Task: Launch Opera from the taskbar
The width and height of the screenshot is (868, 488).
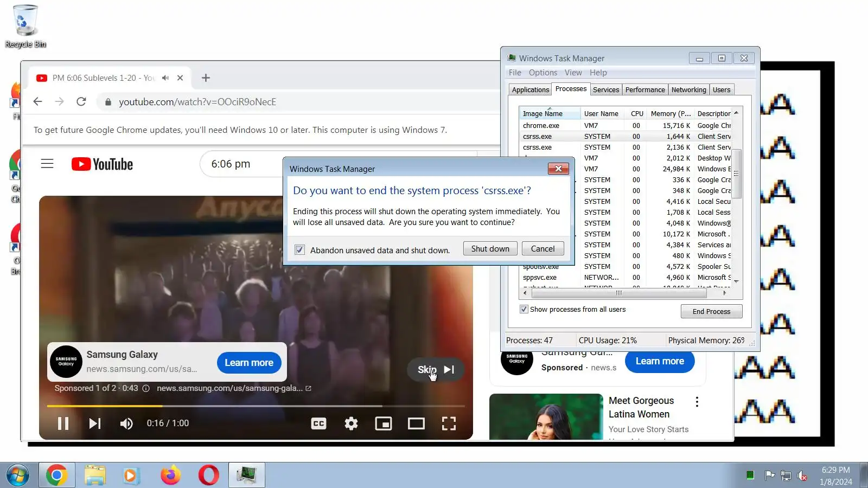Action: 209,476
